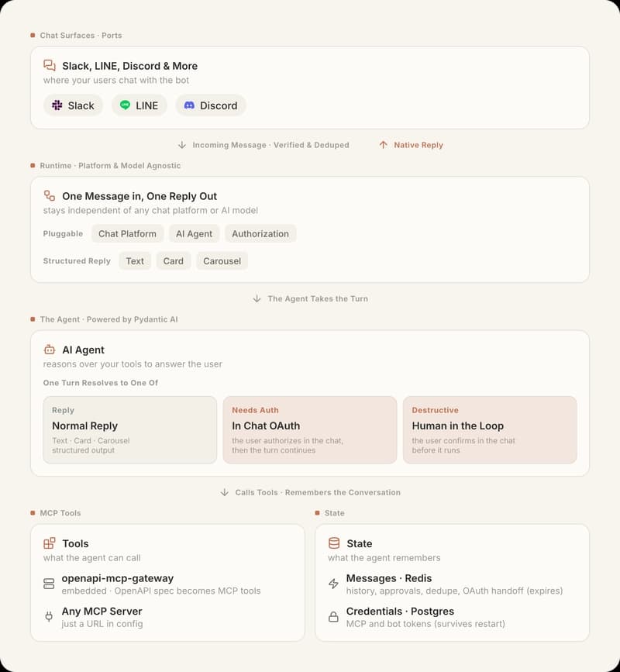620x672 pixels.
Task: Click the lock icon beside Credentials · Postgres
Action: coord(333,617)
